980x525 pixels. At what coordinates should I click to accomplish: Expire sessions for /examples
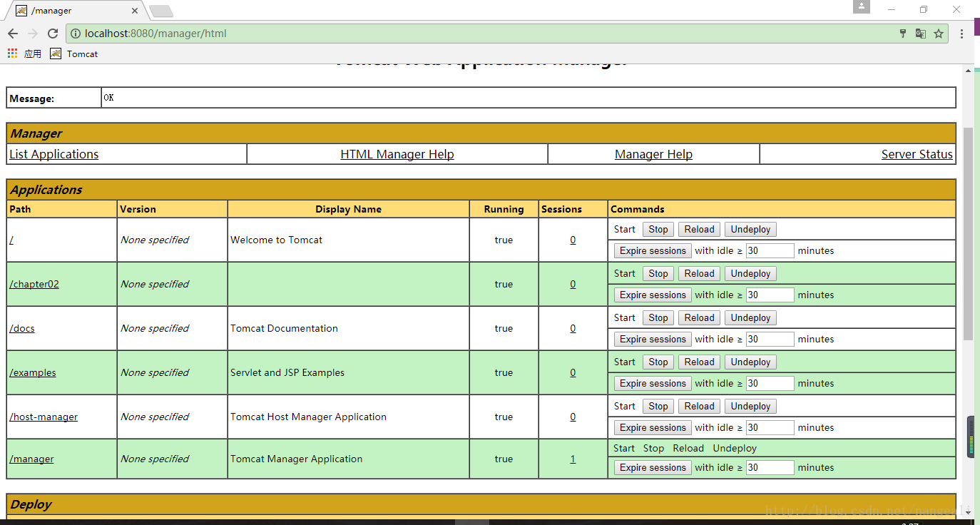coord(653,383)
